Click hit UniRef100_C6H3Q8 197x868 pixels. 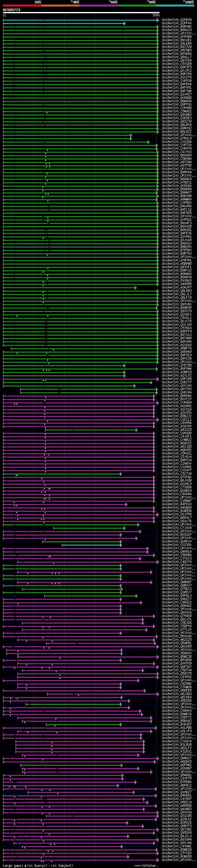coord(177,433)
